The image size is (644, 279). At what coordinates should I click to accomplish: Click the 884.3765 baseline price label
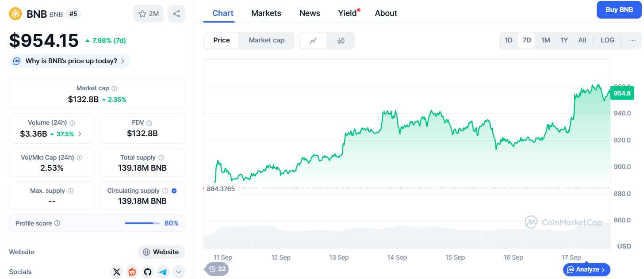221,189
